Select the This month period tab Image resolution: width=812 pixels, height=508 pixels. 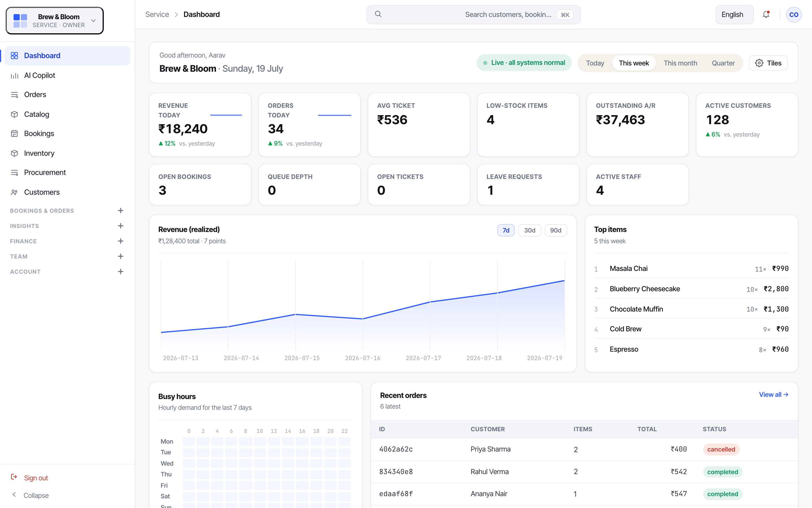click(680, 63)
